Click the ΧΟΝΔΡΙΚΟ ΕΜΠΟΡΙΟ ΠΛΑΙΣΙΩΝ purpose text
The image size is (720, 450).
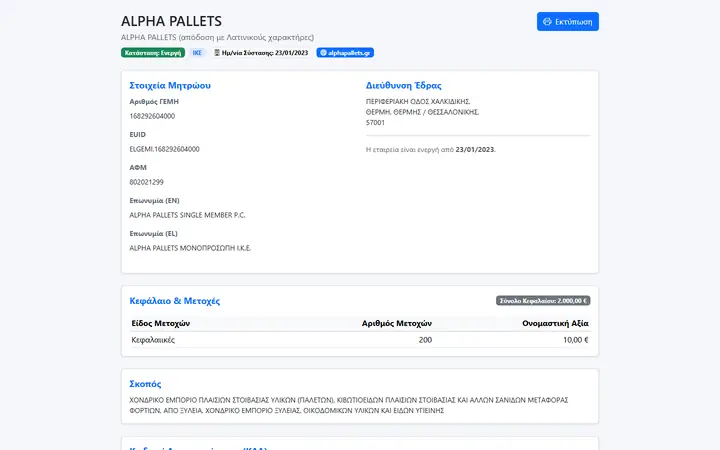pos(349,405)
